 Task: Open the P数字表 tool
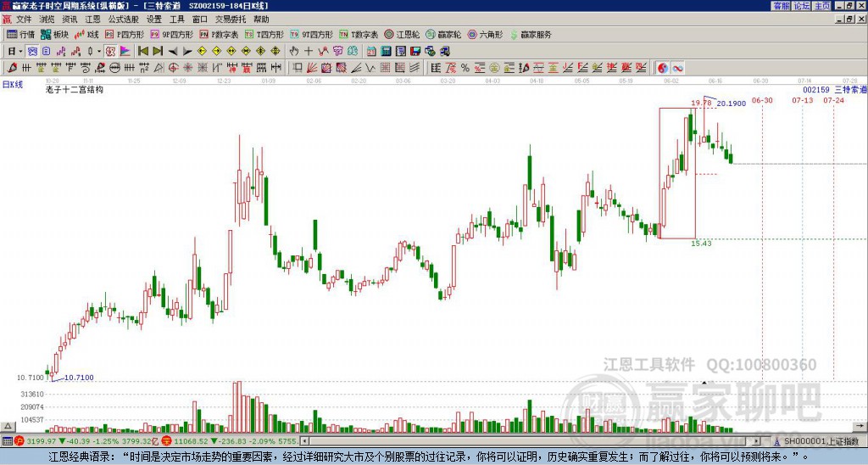[220, 34]
